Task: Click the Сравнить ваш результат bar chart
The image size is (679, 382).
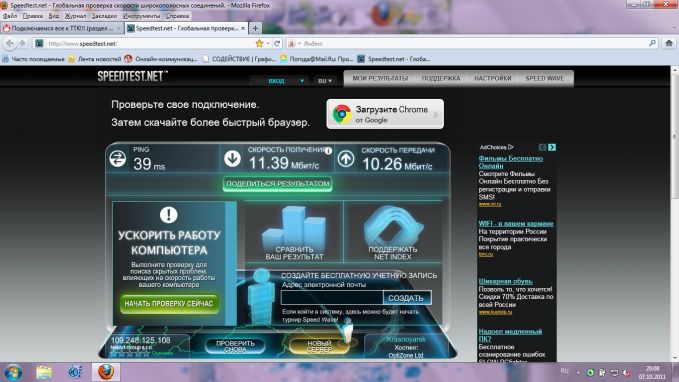Action: click(x=294, y=233)
